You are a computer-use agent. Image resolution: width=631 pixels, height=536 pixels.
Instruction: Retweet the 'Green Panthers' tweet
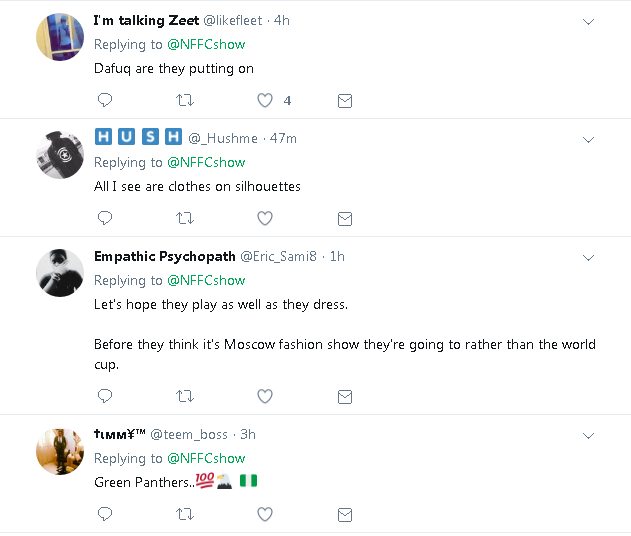pyautogui.click(x=185, y=514)
